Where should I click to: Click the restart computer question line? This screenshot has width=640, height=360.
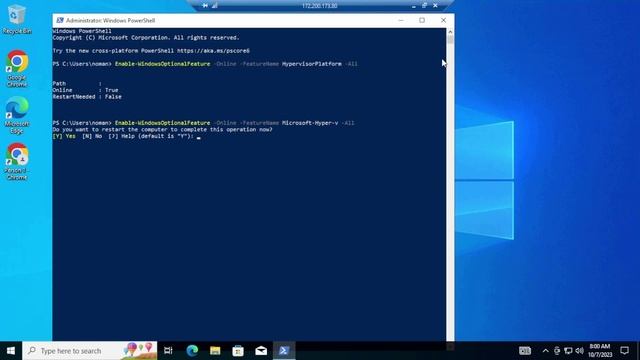tap(162, 129)
